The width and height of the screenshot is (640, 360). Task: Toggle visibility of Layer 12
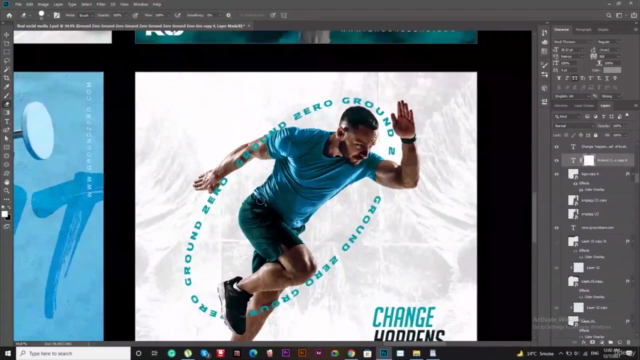click(556, 268)
